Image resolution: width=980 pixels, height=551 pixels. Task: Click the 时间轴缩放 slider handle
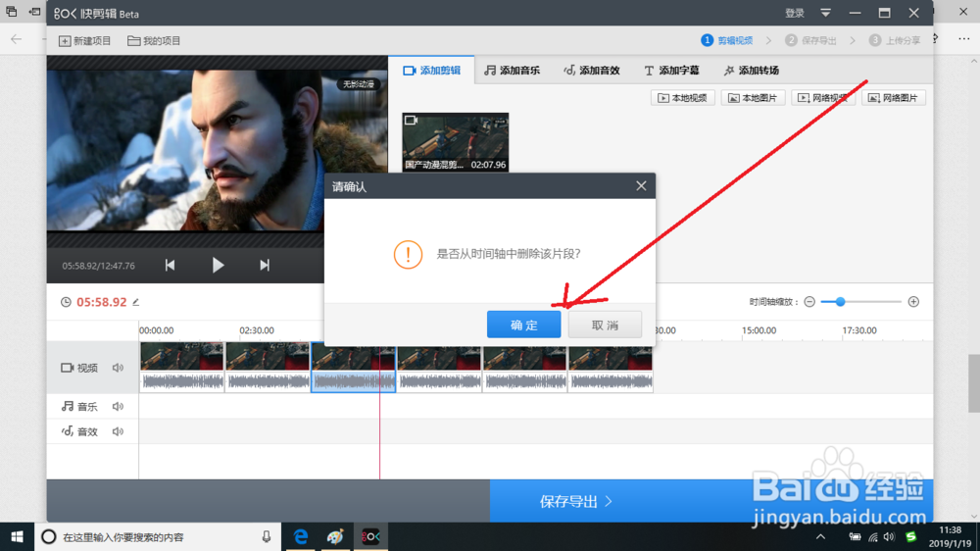tap(841, 302)
